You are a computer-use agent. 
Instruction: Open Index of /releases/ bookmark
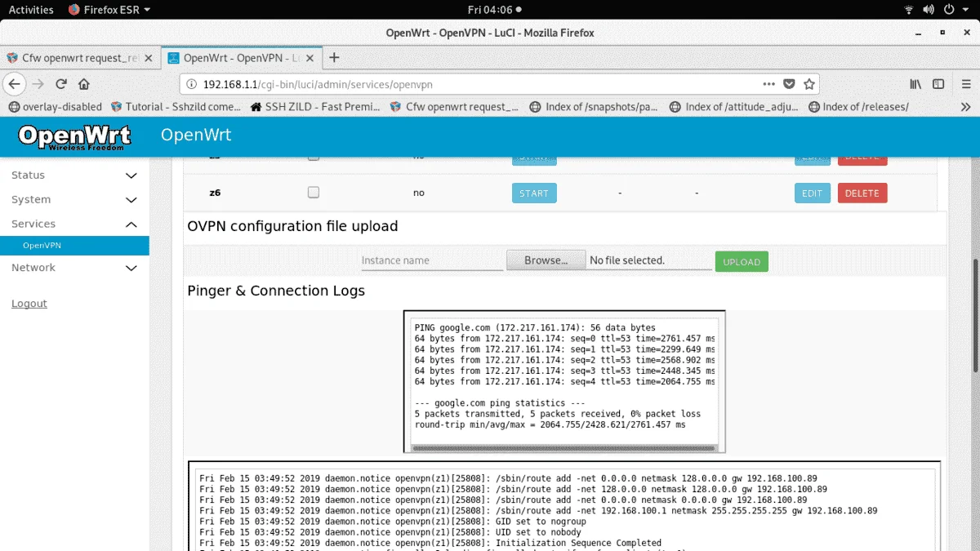coord(857,107)
